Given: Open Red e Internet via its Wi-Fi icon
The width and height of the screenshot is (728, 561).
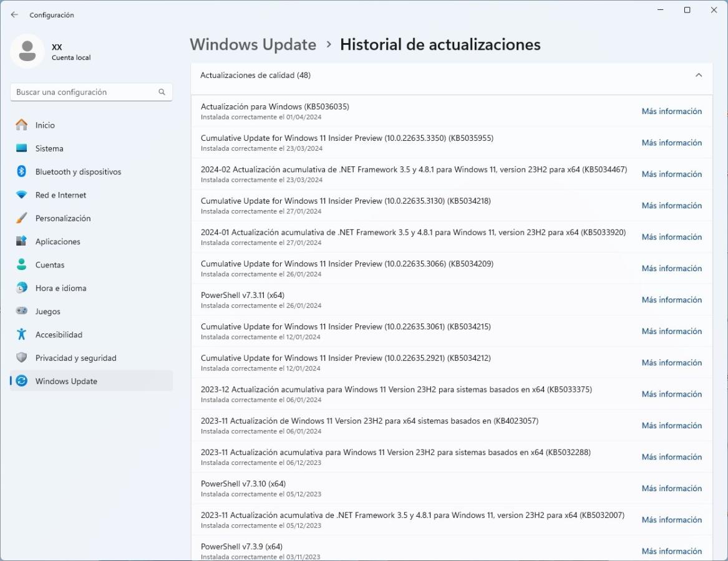Looking at the screenshot, I should click(22, 195).
